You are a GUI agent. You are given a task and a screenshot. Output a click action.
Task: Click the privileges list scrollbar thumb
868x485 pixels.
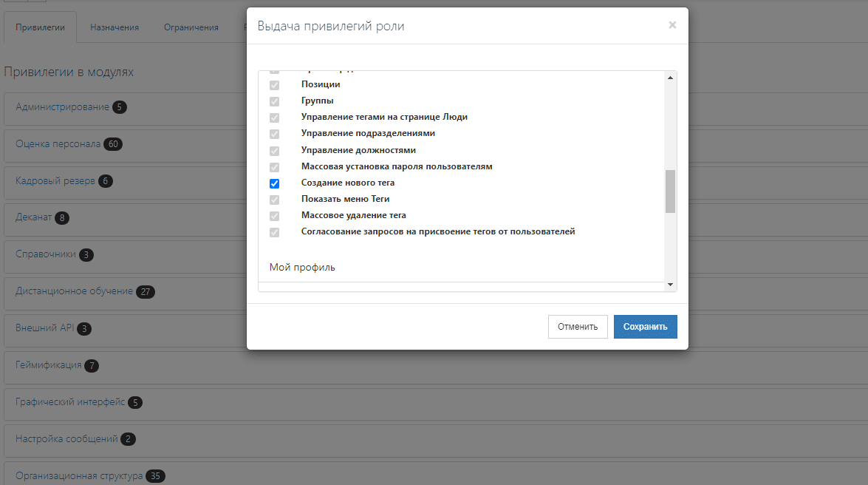670,191
